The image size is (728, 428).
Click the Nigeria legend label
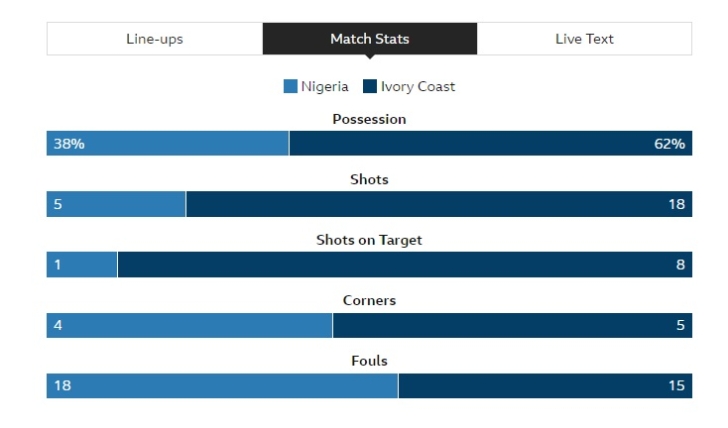point(325,87)
